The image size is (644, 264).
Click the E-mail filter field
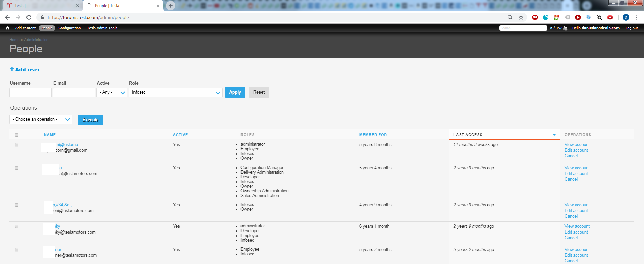[x=74, y=93]
